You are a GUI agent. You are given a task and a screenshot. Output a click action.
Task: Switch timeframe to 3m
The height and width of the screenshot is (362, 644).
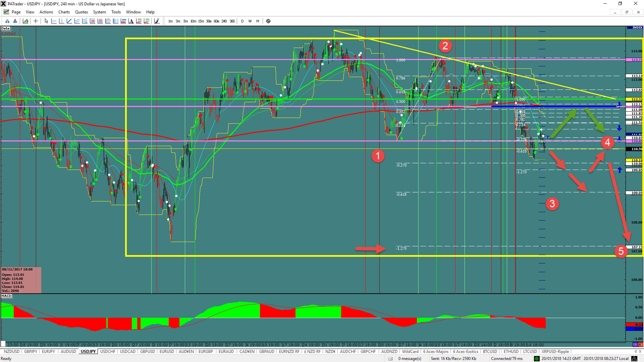click(178, 21)
